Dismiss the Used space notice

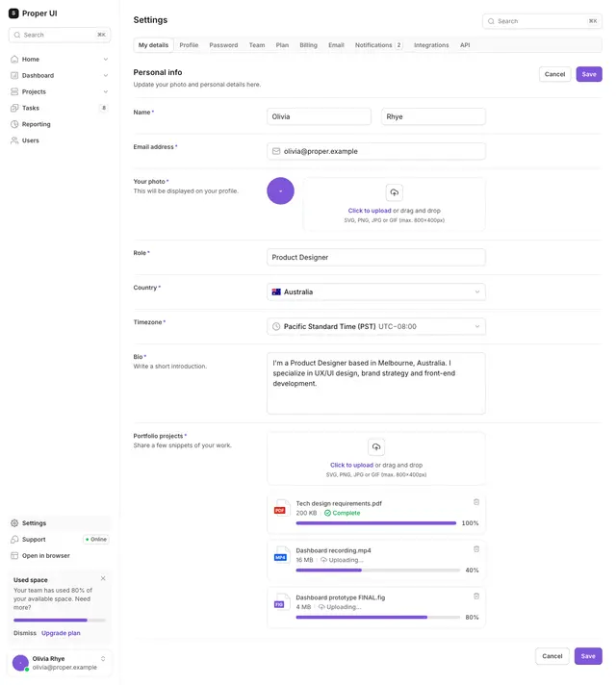click(25, 633)
